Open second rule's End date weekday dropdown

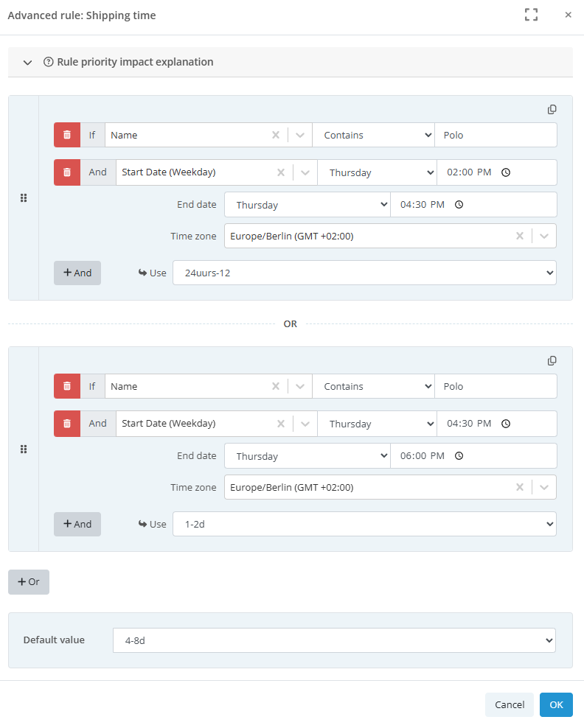[307, 455]
